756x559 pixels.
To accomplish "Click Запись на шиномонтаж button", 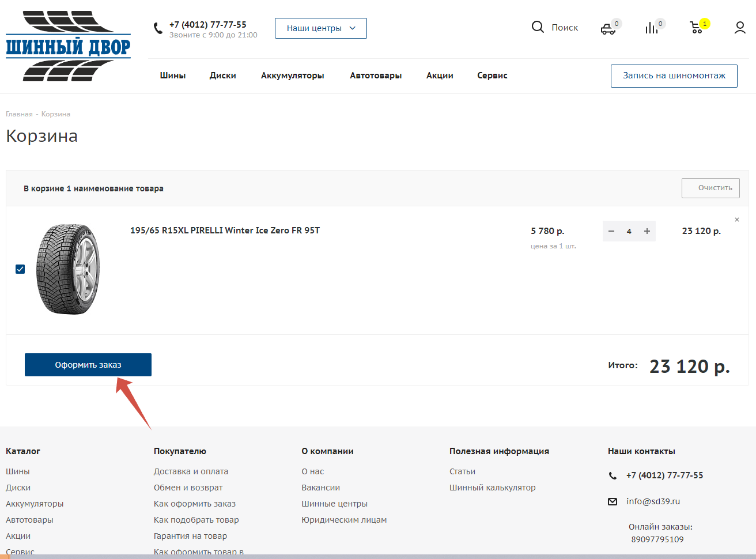I will (x=674, y=75).
